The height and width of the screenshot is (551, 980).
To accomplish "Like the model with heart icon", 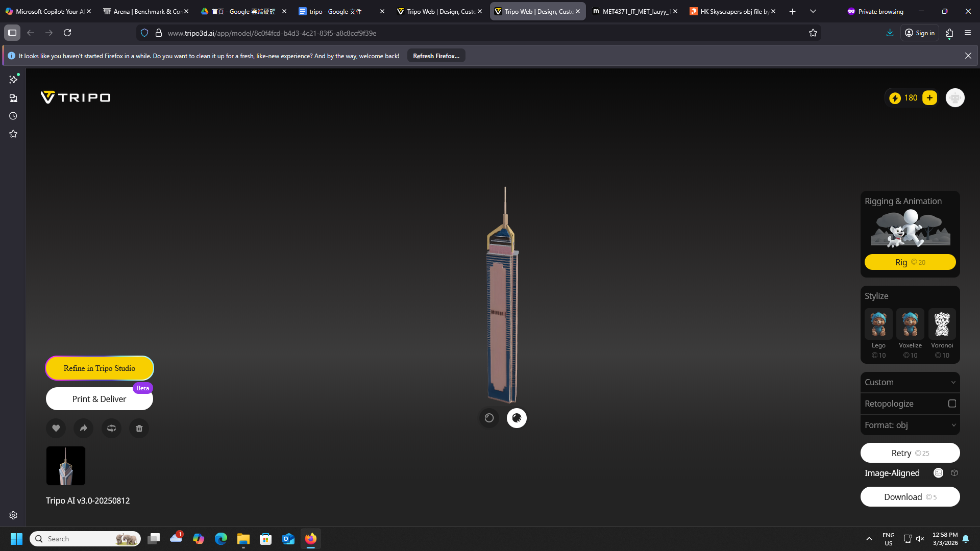I will tap(56, 428).
